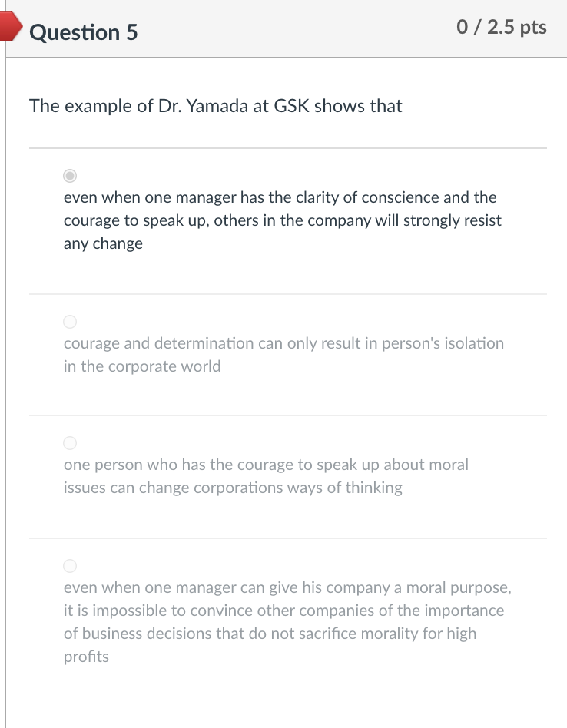Click the '0 / 2.5 pts' score display
567x728 pixels.
click(x=502, y=28)
